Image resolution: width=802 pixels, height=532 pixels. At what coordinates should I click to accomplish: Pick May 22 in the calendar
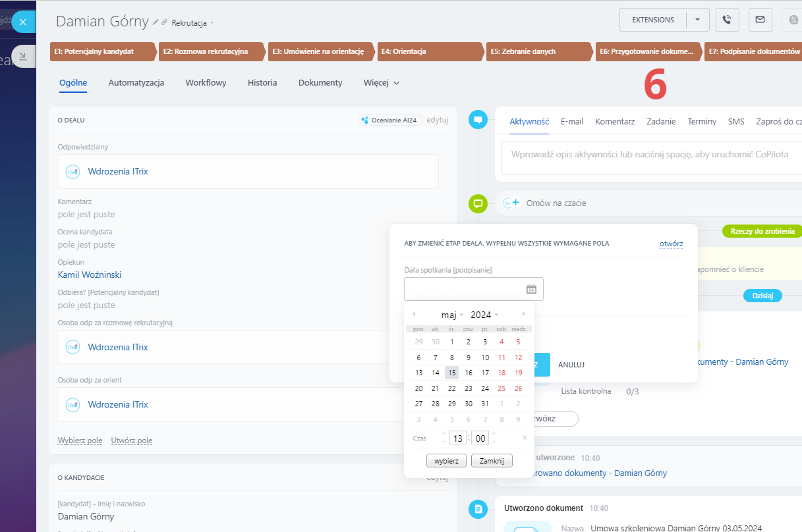click(451, 388)
